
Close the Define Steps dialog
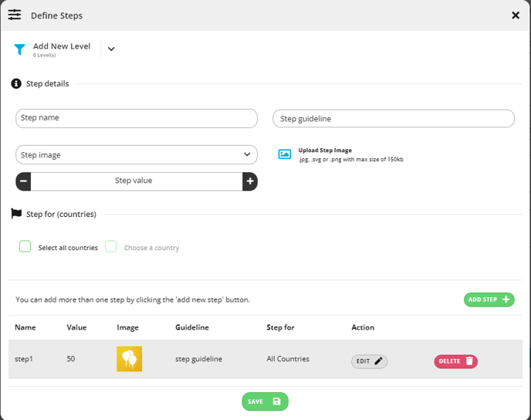point(516,15)
